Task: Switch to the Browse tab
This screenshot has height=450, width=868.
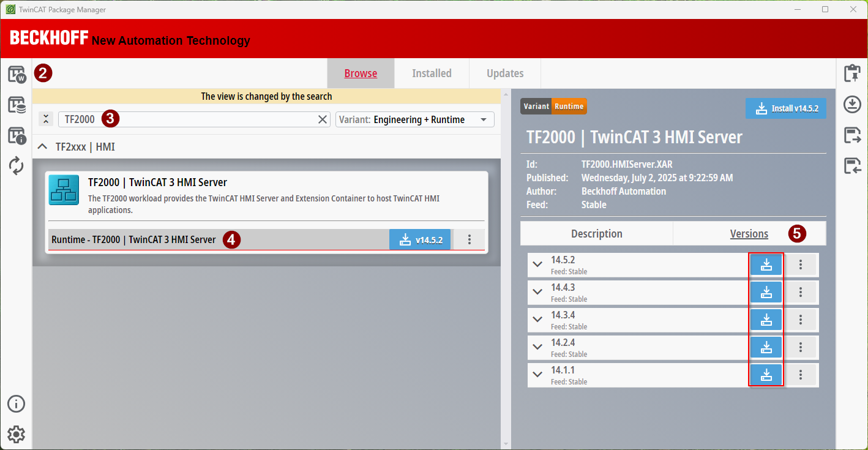Action: 361,73
